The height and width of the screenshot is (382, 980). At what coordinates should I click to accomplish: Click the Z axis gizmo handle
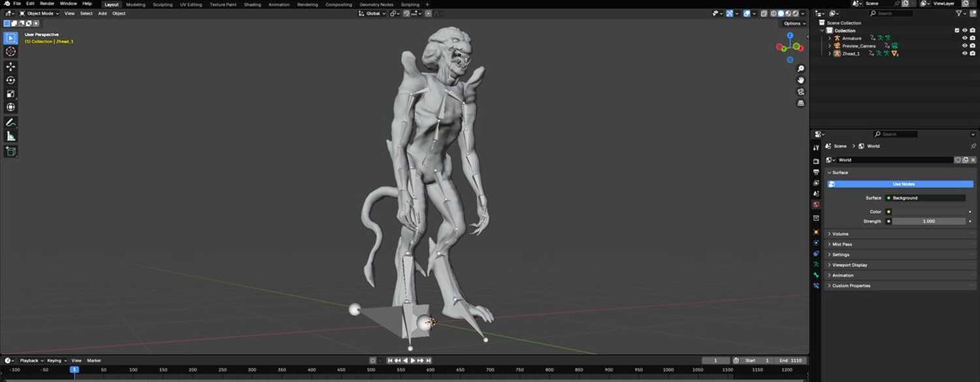[x=790, y=36]
